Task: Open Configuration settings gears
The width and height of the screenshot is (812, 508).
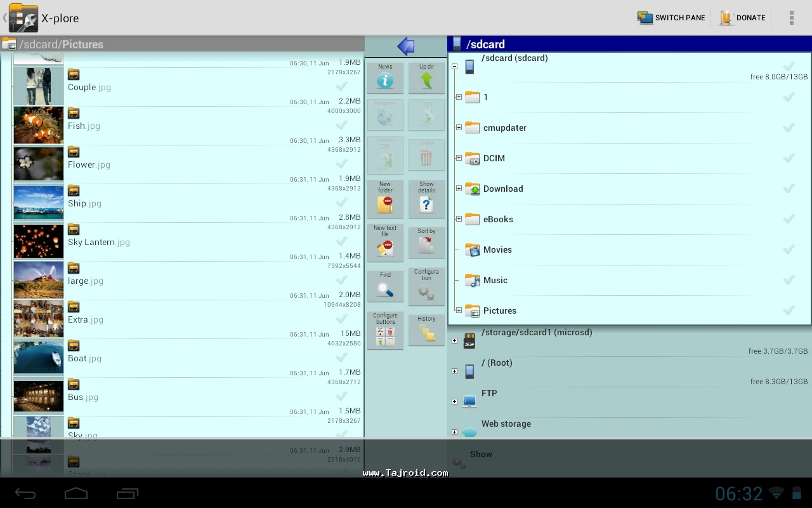Action: tap(426, 286)
